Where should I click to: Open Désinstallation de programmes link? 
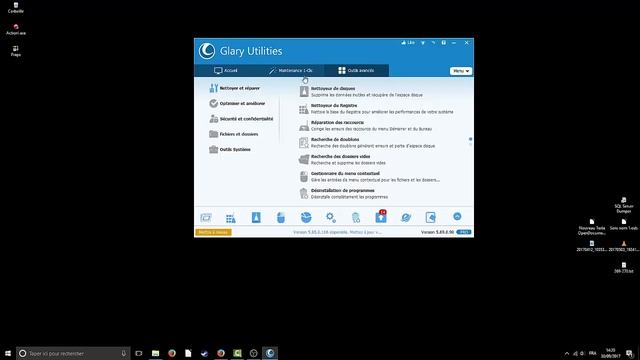(x=342, y=191)
